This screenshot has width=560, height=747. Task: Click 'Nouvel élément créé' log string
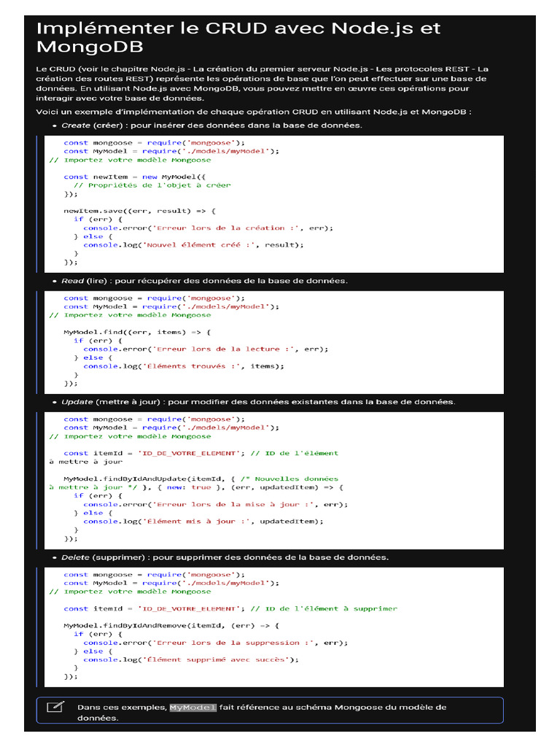[x=199, y=245]
